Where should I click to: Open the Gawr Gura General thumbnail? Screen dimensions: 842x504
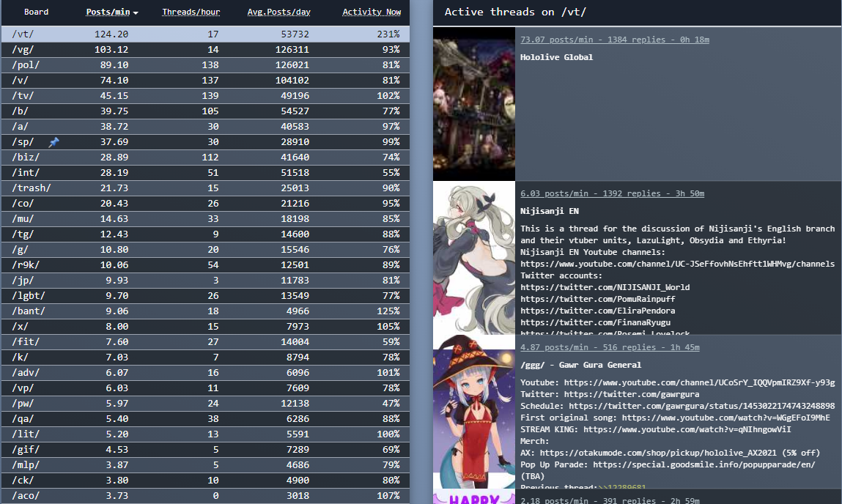click(x=474, y=412)
